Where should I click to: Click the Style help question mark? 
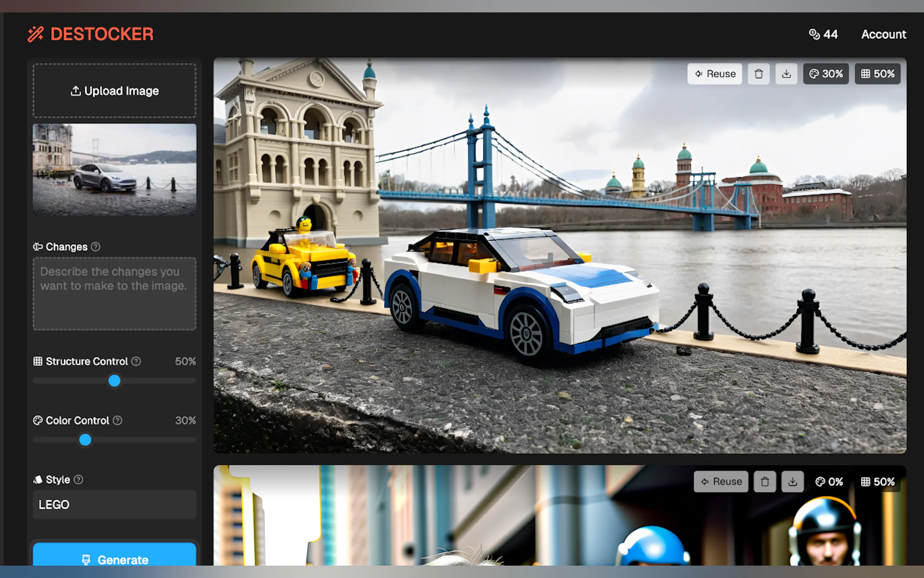click(x=79, y=479)
